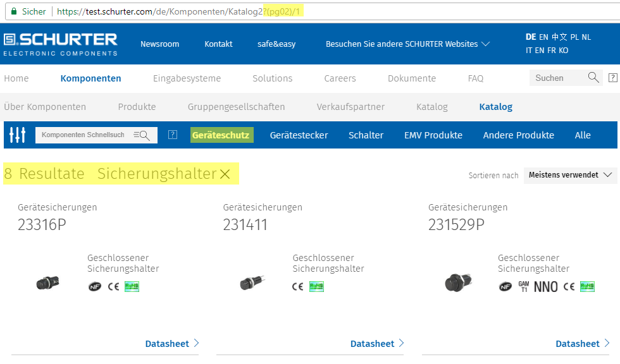Viewport: 620px width, 364px height.
Task: Click the CE mark on 23316P
Action: tap(113, 287)
